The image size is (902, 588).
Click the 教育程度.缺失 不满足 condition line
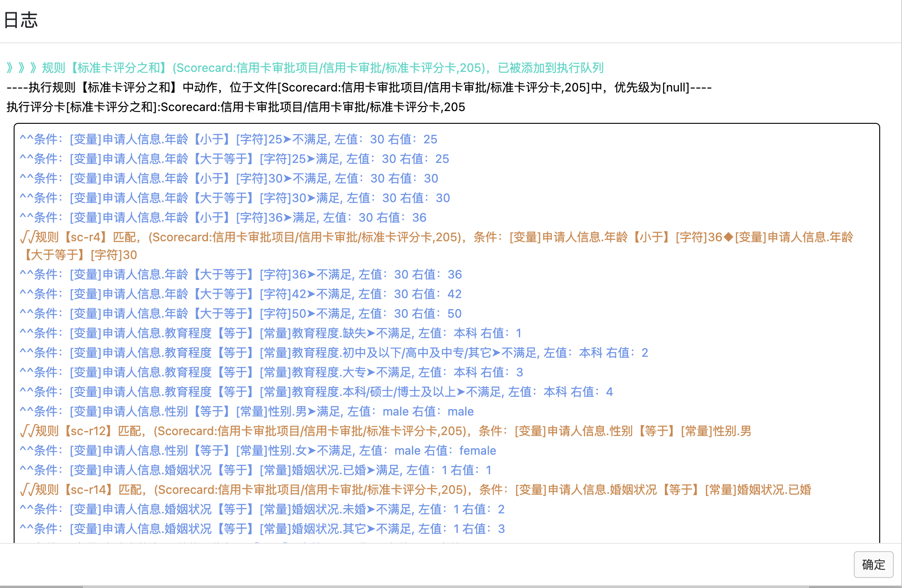pyautogui.click(x=270, y=333)
